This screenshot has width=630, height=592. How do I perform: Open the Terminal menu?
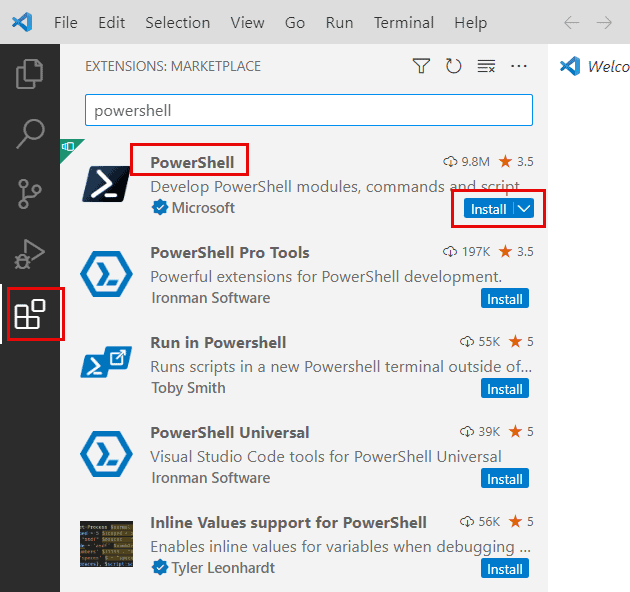click(404, 23)
